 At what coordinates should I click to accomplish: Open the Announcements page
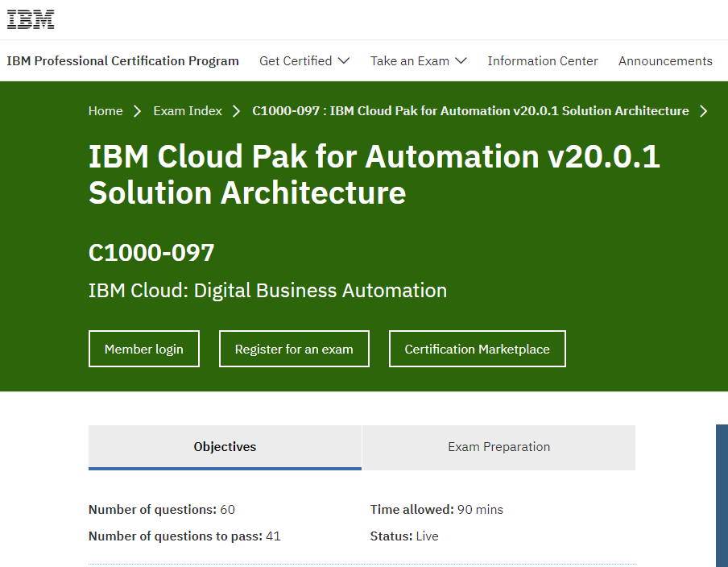[x=665, y=61]
